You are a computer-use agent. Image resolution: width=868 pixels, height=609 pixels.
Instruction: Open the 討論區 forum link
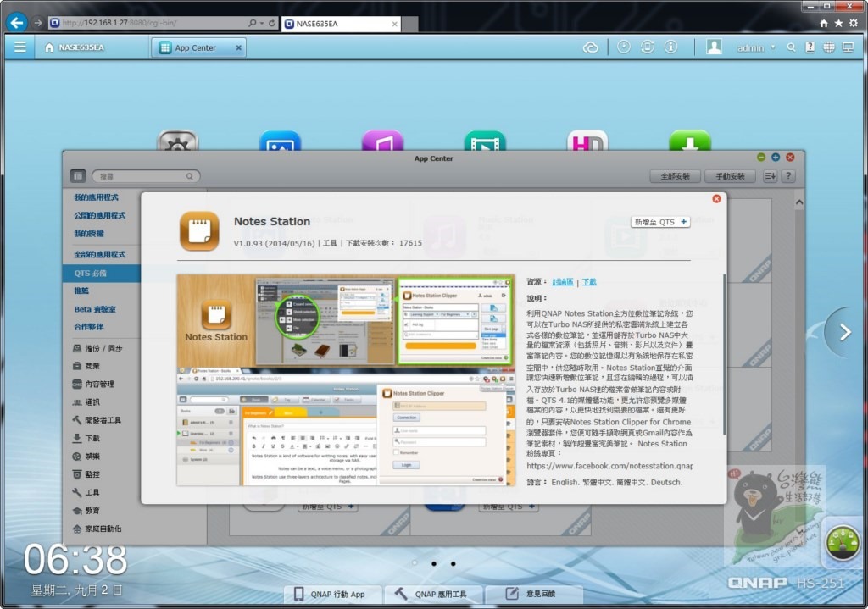563,281
